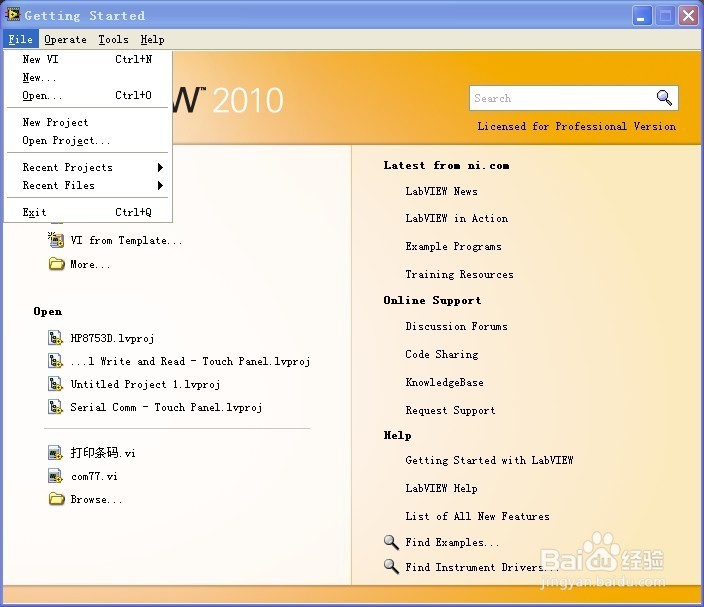Click the Find Examples... link

(x=452, y=542)
